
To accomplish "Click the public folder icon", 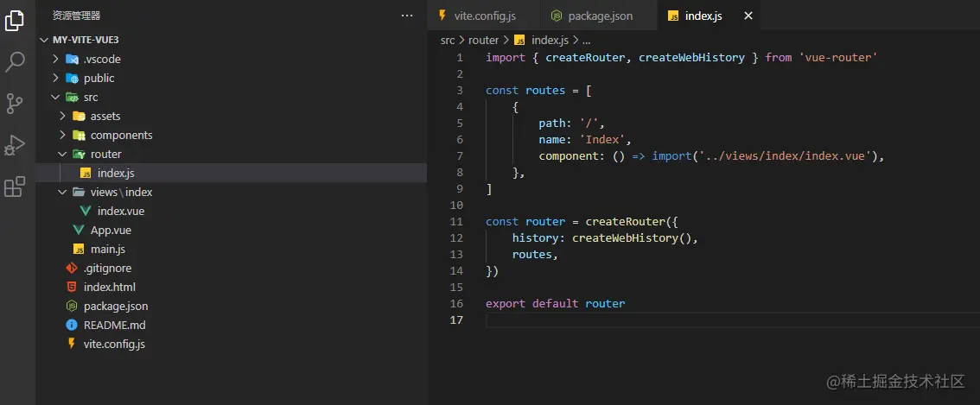I will click(x=72, y=78).
